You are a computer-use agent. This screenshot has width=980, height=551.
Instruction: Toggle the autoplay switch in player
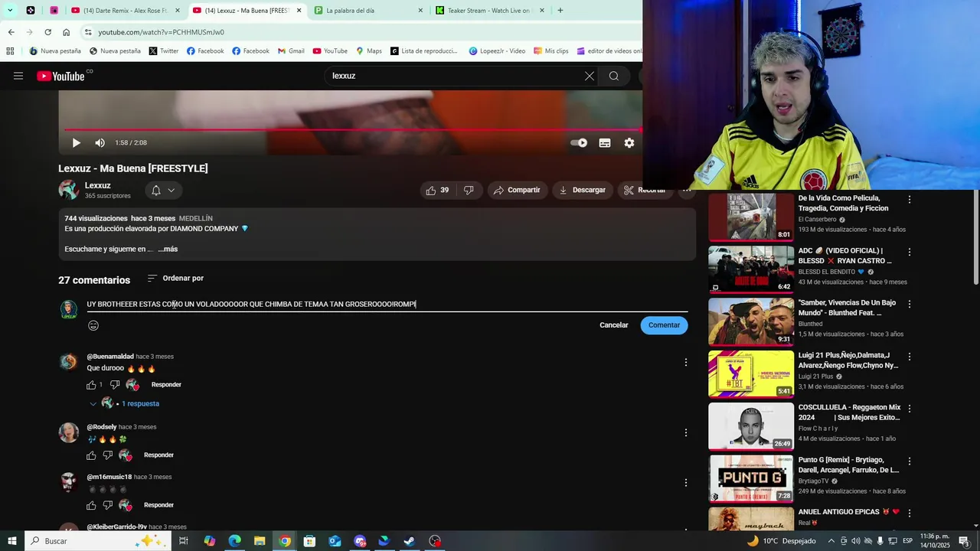coord(579,142)
